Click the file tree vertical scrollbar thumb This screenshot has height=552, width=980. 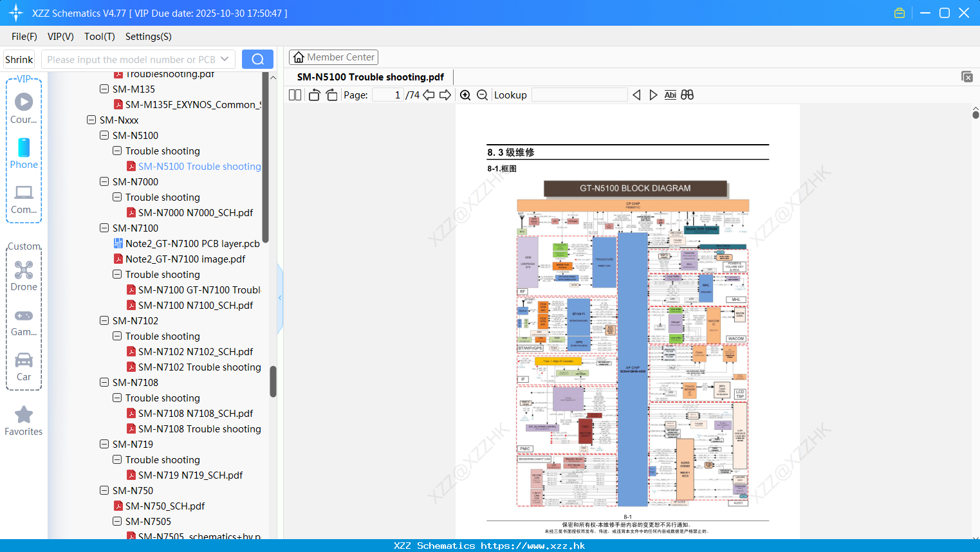pyautogui.click(x=273, y=382)
